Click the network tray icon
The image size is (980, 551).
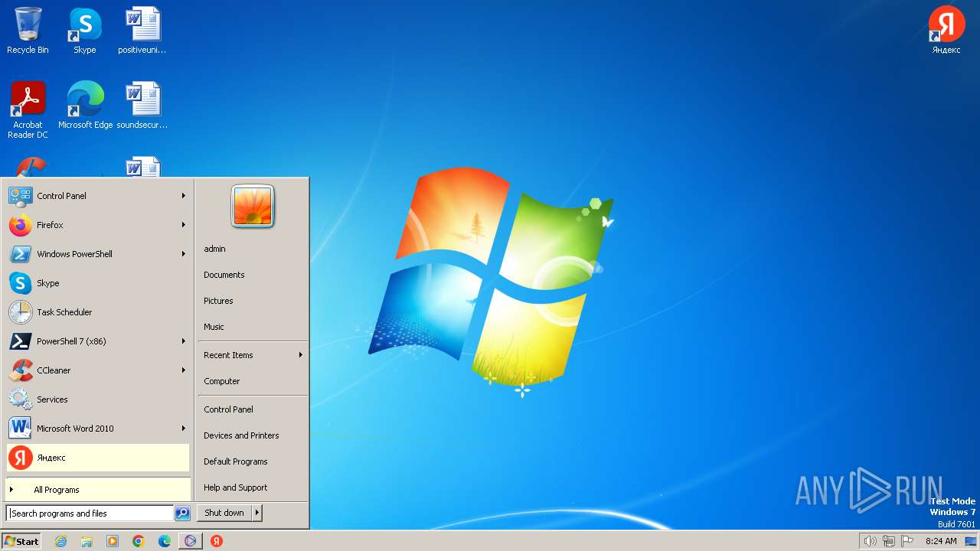coord(889,541)
